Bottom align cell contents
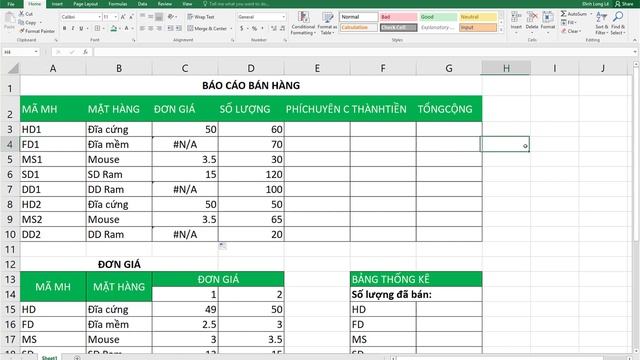 pyautogui.click(x=159, y=17)
